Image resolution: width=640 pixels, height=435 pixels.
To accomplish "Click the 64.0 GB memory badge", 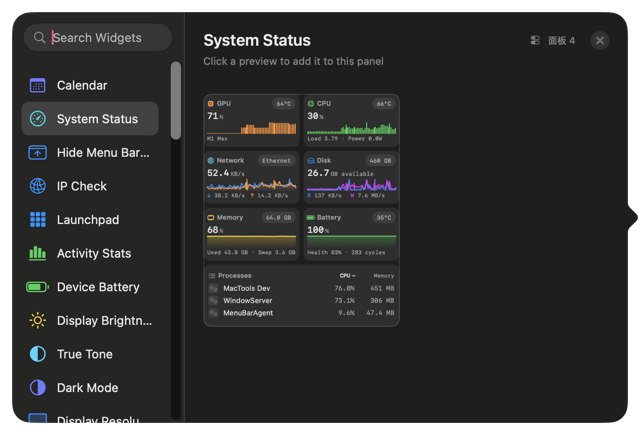I will [278, 218].
